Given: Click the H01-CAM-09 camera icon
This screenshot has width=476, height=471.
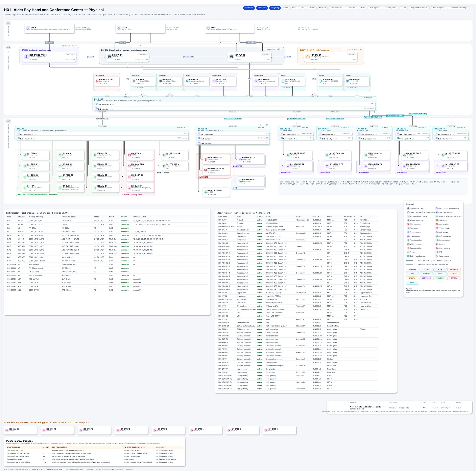Looking at the screenshot, I should click(x=7, y=430).
